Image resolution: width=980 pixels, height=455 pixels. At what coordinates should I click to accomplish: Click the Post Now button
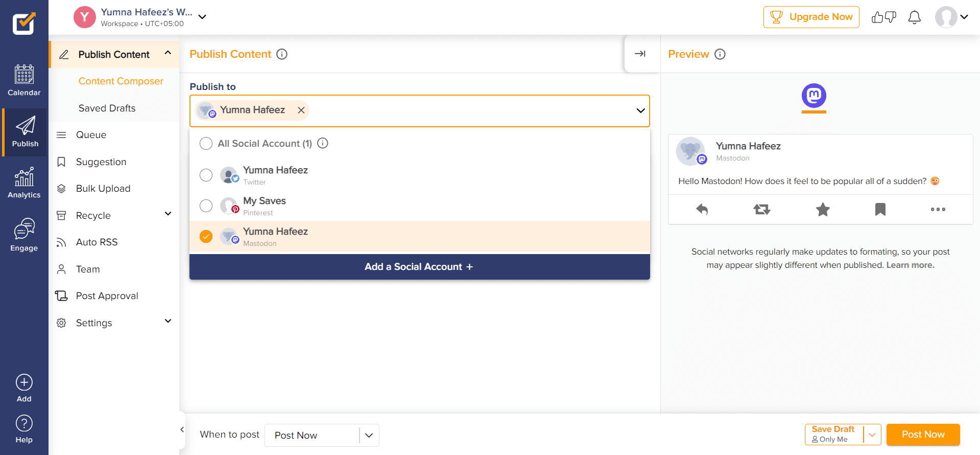click(923, 435)
